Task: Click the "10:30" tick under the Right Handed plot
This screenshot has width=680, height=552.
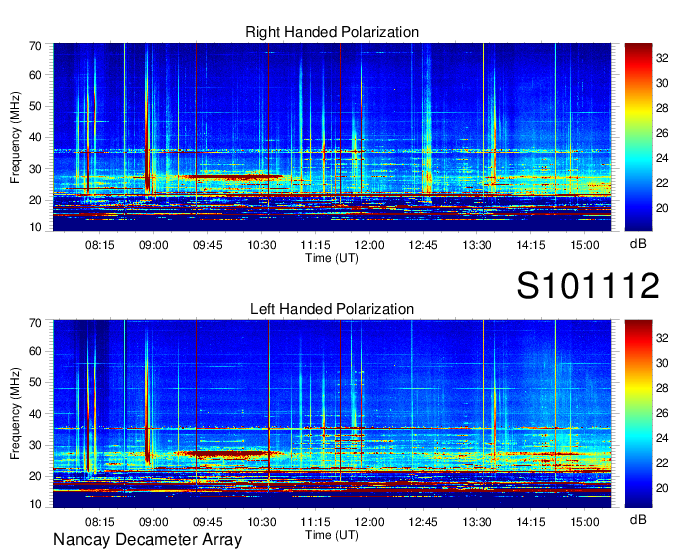Action: click(x=262, y=245)
